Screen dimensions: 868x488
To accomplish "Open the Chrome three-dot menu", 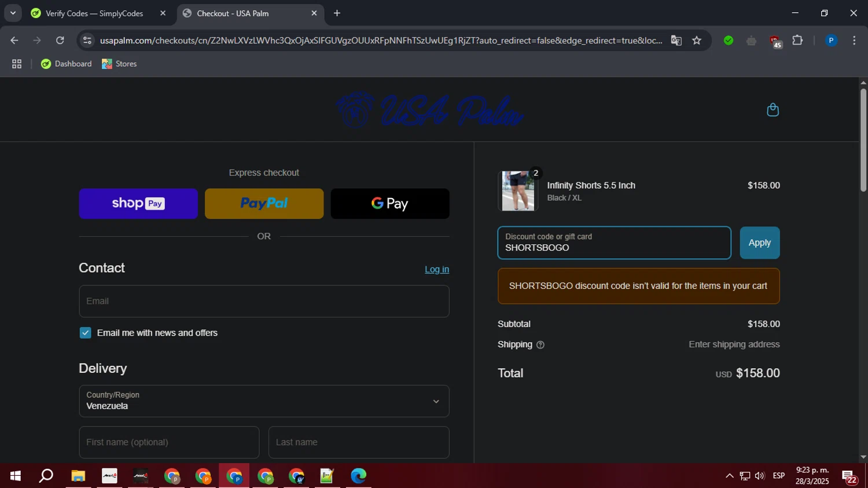I will coord(854,41).
